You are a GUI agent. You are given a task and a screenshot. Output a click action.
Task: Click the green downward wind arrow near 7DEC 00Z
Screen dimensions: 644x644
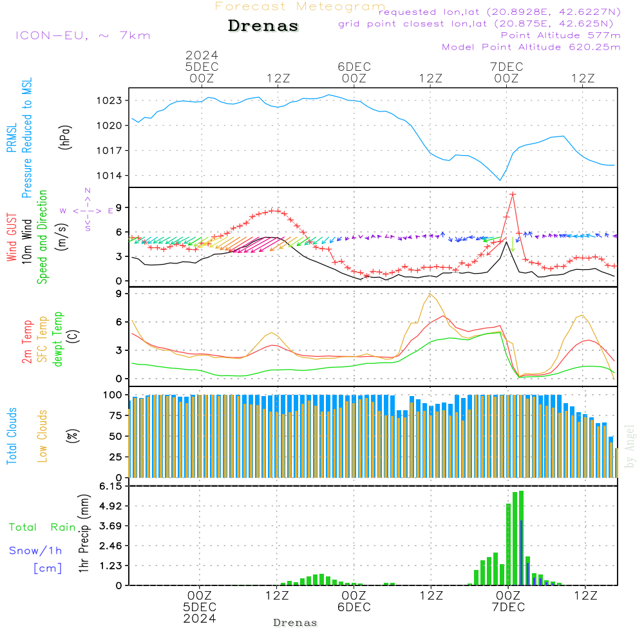[x=513, y=243]
